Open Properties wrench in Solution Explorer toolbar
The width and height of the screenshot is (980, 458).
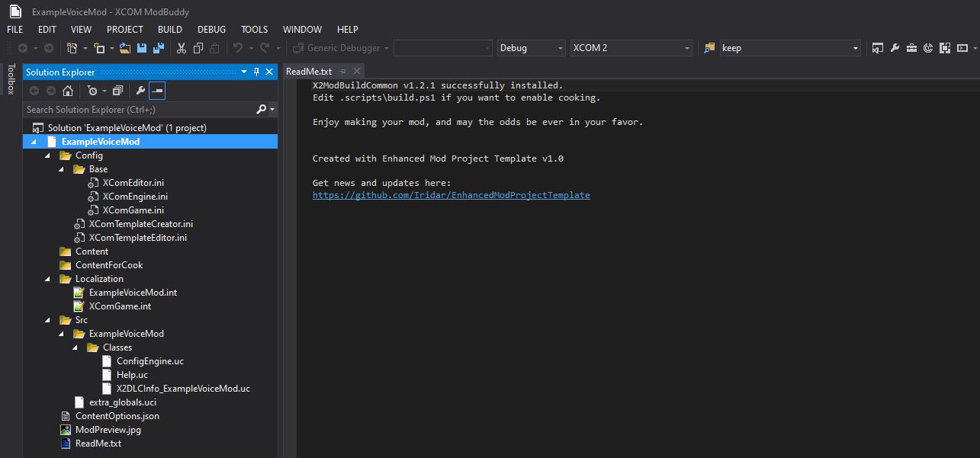point(140,91)
